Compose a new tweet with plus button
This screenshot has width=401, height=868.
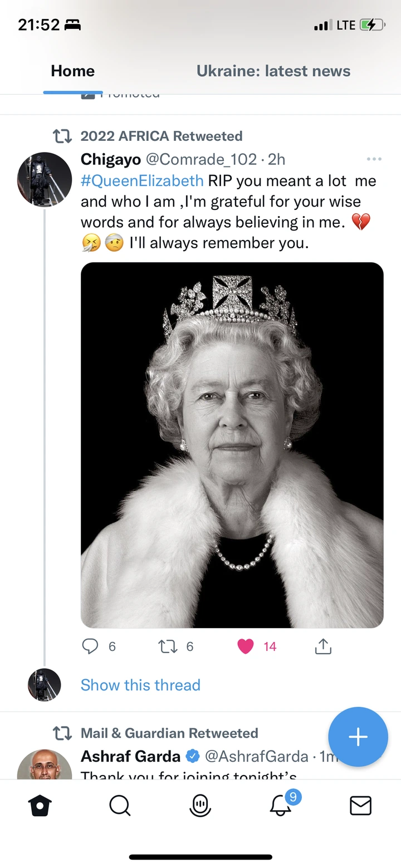click(358, 737)
